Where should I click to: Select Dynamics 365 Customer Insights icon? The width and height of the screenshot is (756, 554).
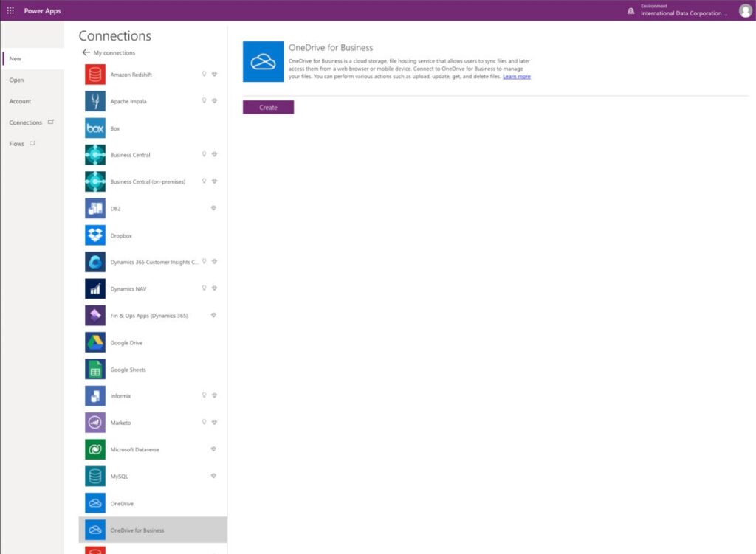(x=95, y=262)
